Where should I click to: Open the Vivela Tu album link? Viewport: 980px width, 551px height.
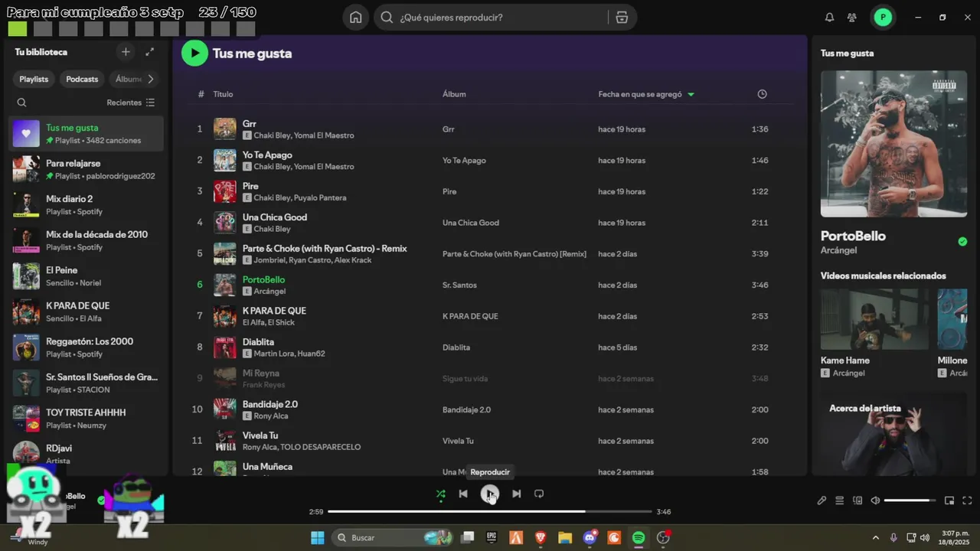point(458,441)
